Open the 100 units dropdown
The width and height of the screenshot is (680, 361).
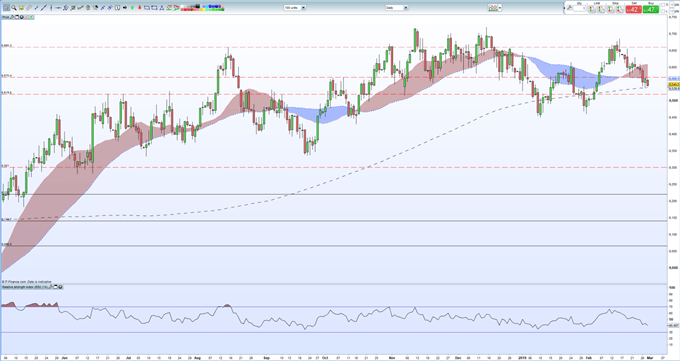(295, 8)
